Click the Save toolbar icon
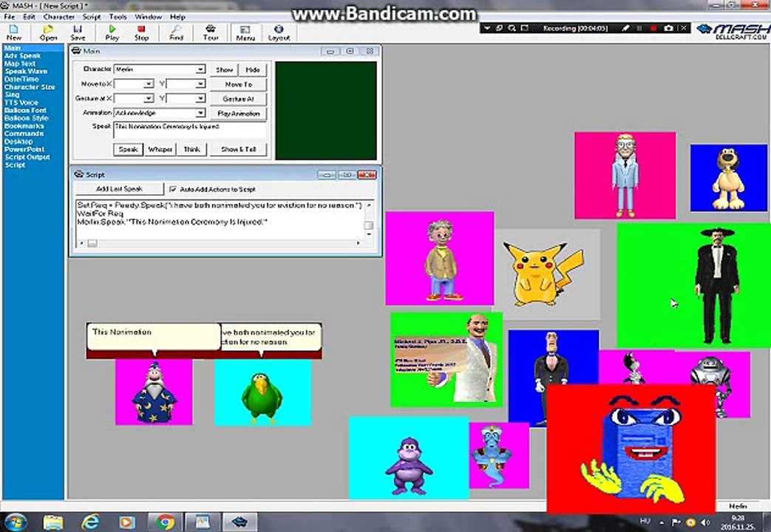Image resolution: width=771 pixels, height=532 pixels. [x=78, y=33]
